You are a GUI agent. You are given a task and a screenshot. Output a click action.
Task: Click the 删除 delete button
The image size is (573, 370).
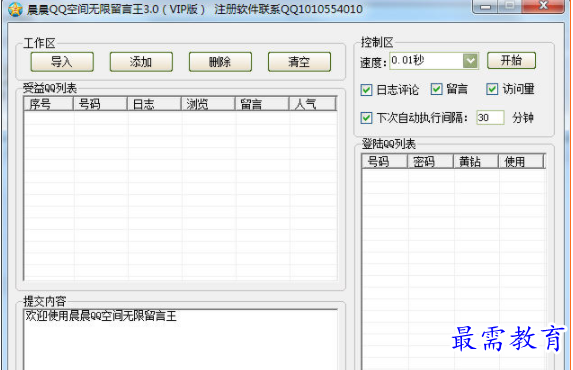220,62
